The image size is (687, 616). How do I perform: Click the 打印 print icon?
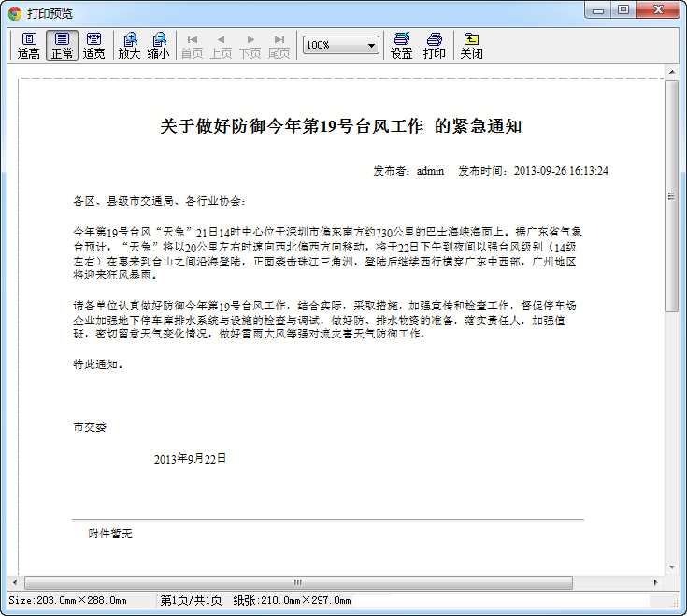pos(434,46)
